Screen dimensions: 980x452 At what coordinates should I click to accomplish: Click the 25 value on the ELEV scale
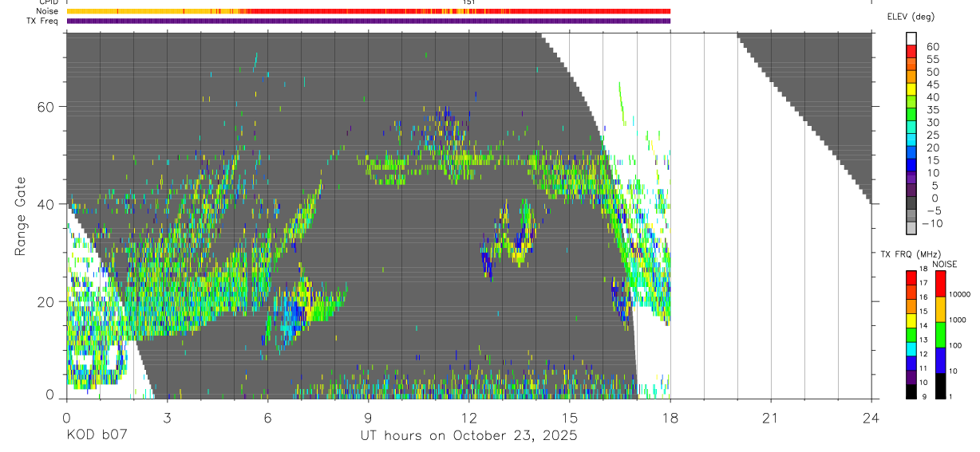[x=932, y=135]
